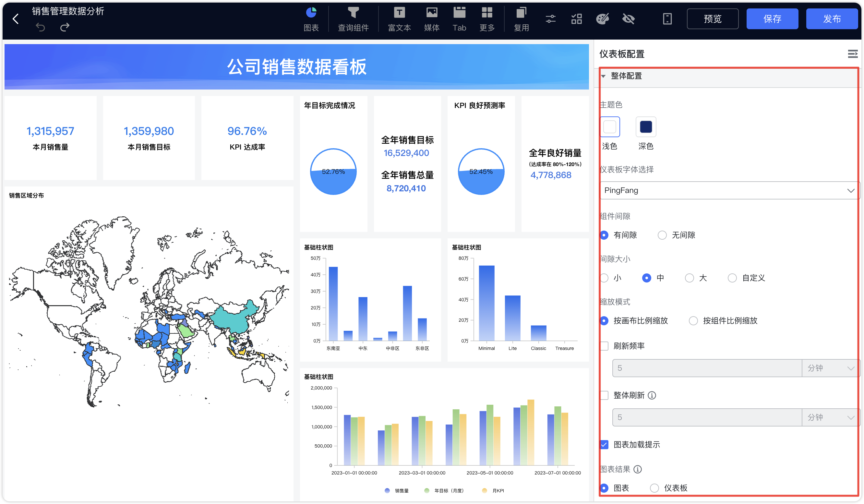Select 仪表板 under 图表结果

click(654, 488)
